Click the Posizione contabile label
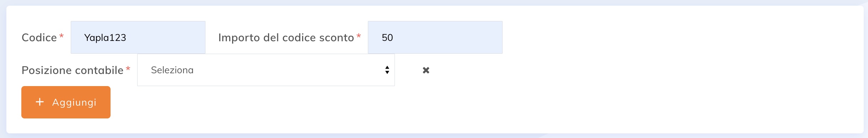868x138 pixels. (73, 70)
